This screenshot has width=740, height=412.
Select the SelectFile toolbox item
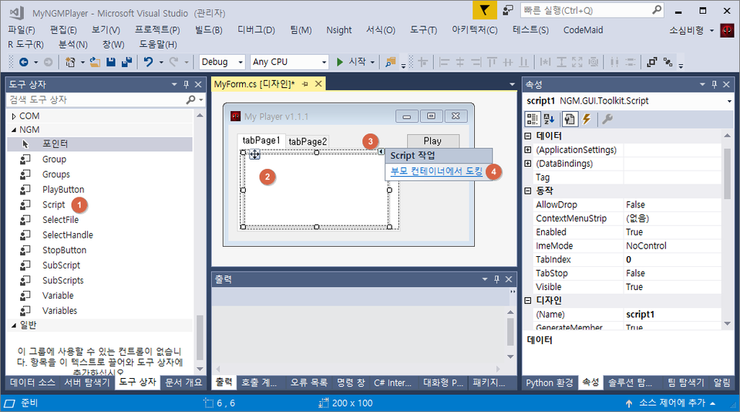60,220
